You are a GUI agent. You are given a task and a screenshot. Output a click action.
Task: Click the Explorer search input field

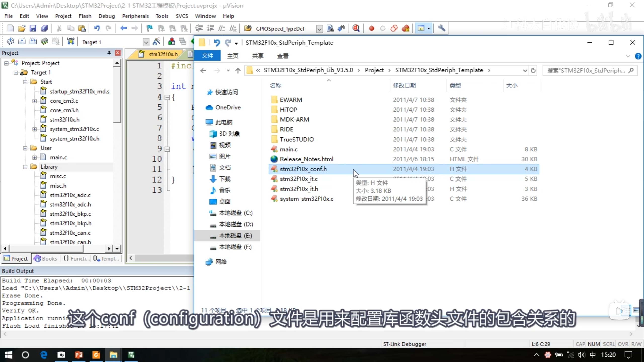coord(586,70)
